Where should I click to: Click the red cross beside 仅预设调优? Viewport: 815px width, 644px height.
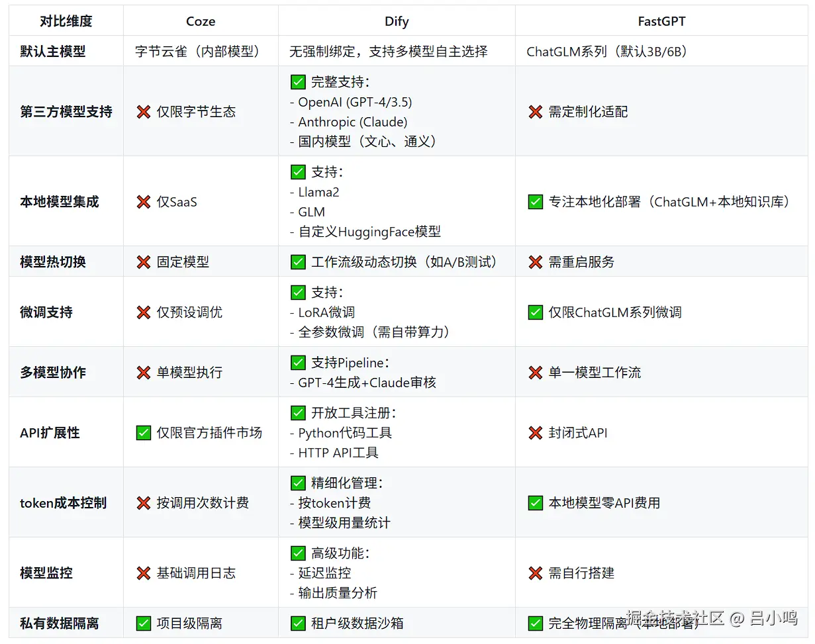click(143, 312)
